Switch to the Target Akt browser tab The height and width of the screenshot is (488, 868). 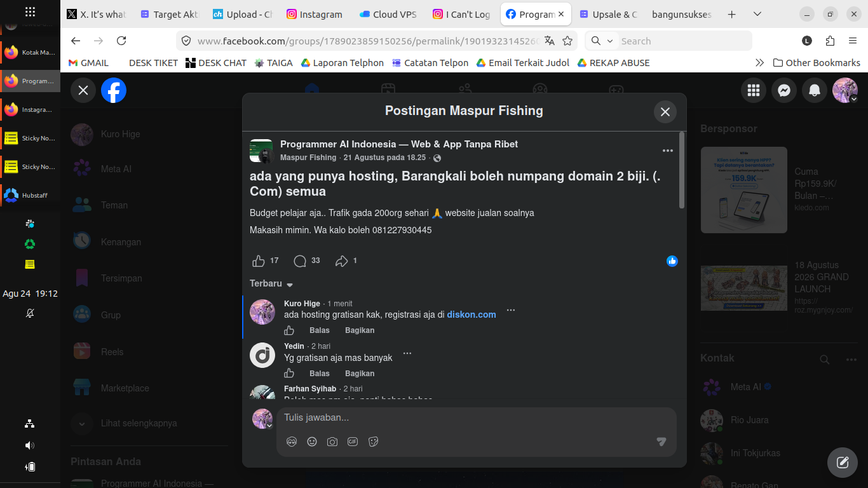pyautogui.click(x=169, y=14)
